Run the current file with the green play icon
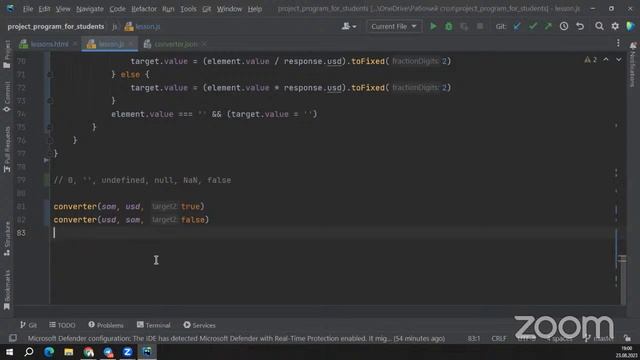The width and height of the screenshot is (640, 360). point(433,27)
